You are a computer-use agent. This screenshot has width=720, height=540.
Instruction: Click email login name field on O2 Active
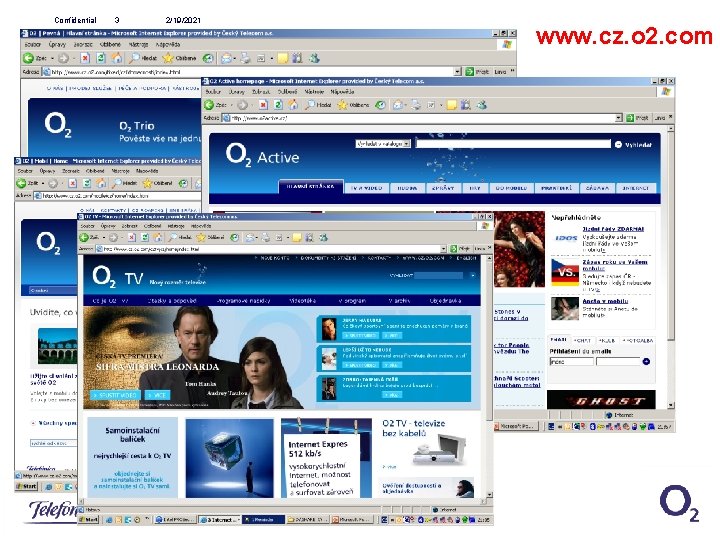click(x=571, y=362)
